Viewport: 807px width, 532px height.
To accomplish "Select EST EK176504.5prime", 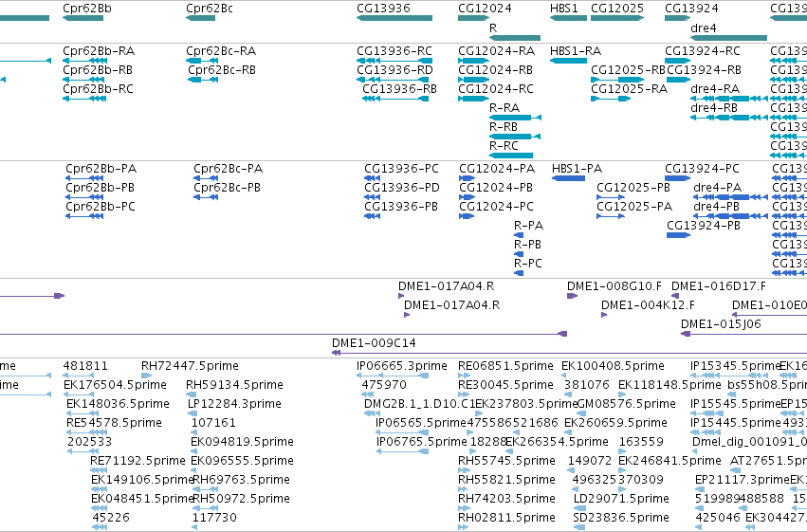I will (116, 385).
